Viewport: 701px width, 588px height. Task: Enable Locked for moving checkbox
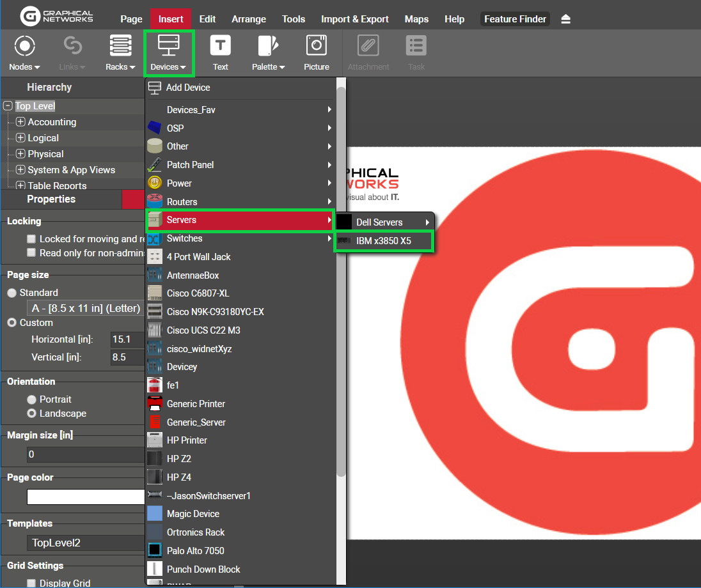click(31, 239)
